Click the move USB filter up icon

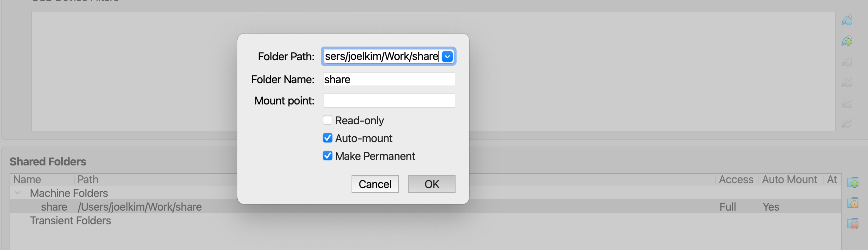(847, 102)
